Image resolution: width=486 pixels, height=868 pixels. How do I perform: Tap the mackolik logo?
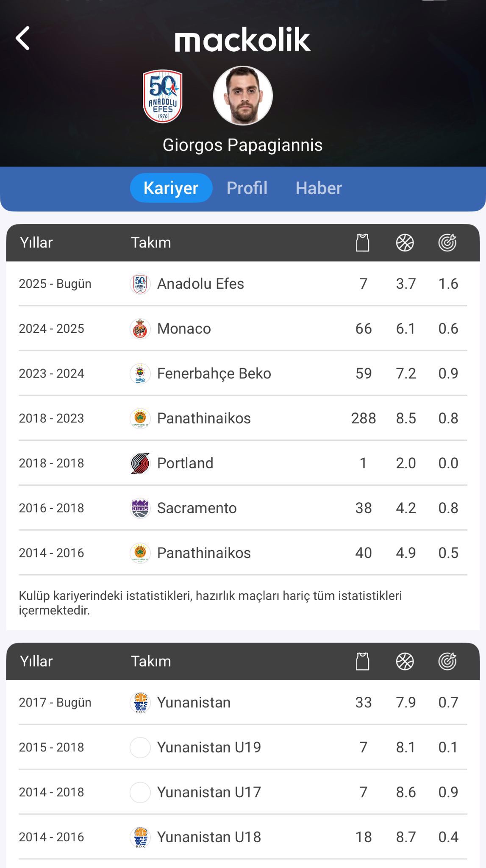coord(243,39)
